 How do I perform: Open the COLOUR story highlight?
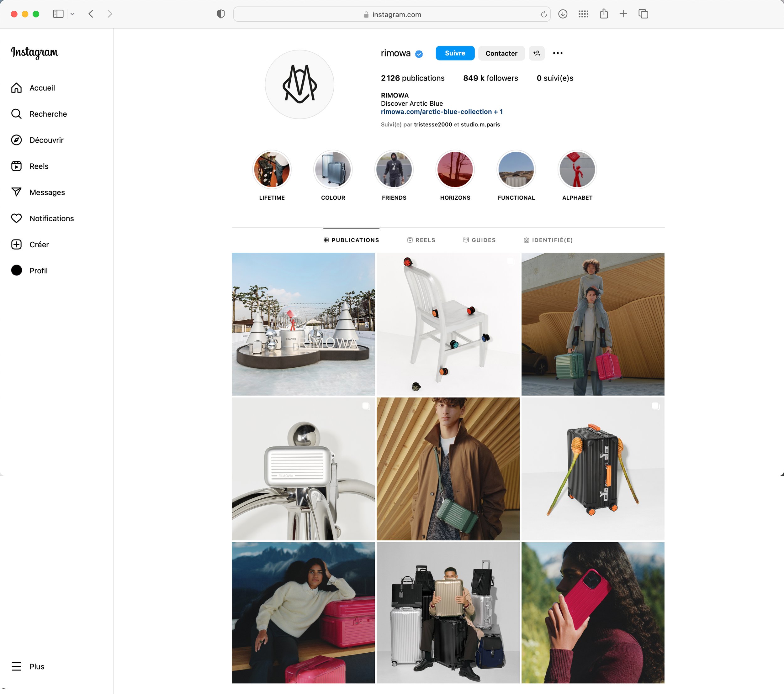(332, 170)
